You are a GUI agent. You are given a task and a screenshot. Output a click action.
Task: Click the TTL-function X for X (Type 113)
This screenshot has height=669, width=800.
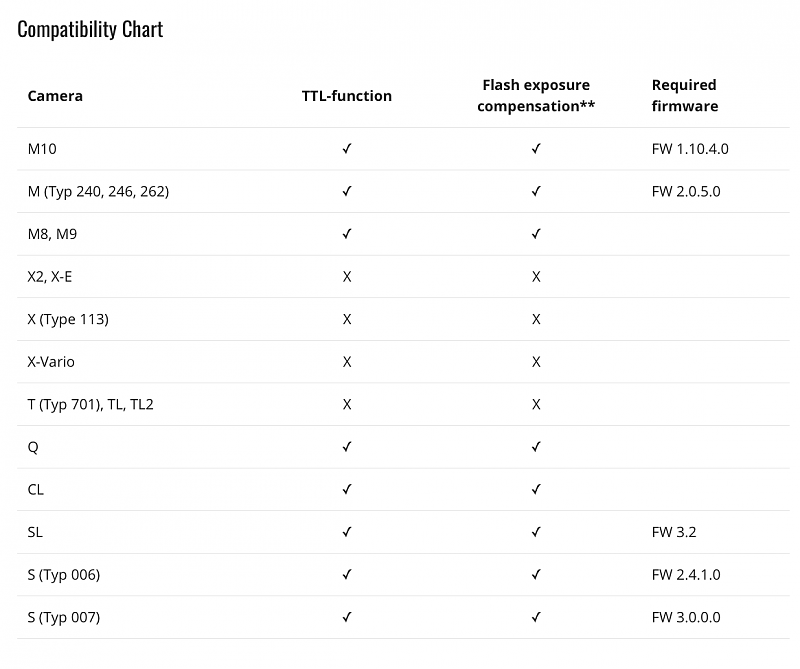pos(347,319)
